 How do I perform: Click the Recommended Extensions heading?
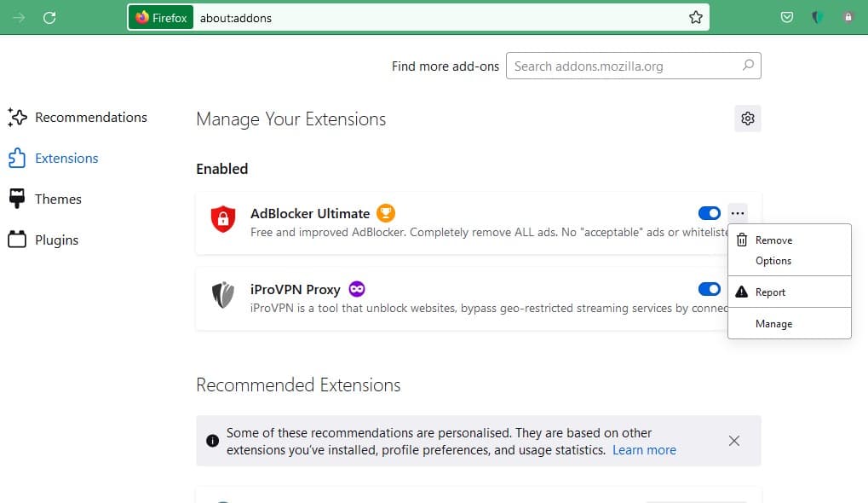pos(298,385)
